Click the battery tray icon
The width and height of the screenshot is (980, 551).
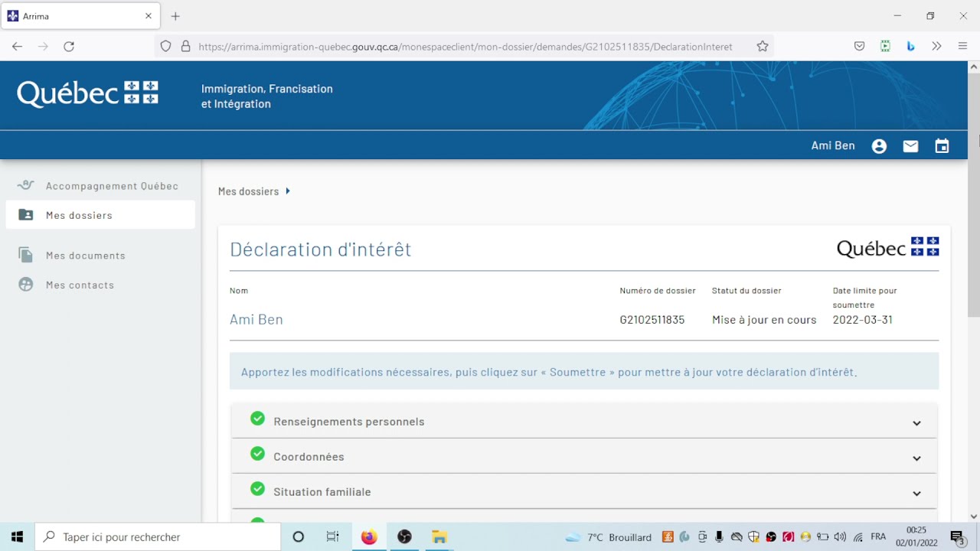[x=823, y=537]
